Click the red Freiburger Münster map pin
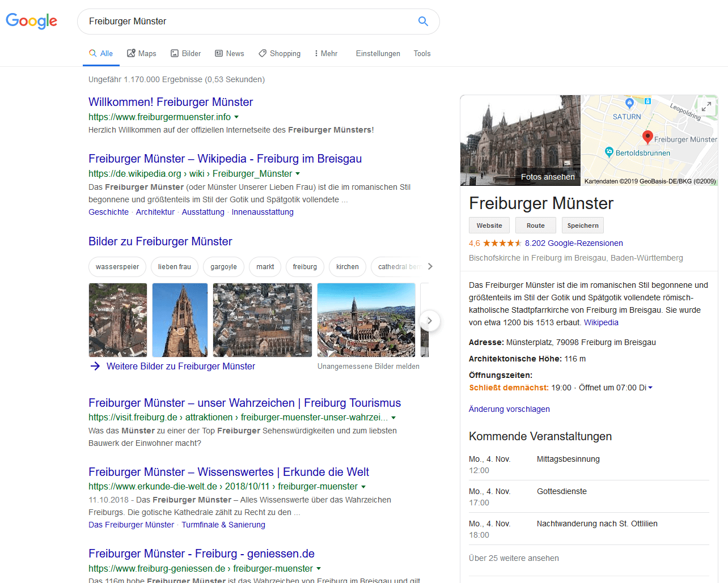This screenshot has height=583, width=728. 647,137
